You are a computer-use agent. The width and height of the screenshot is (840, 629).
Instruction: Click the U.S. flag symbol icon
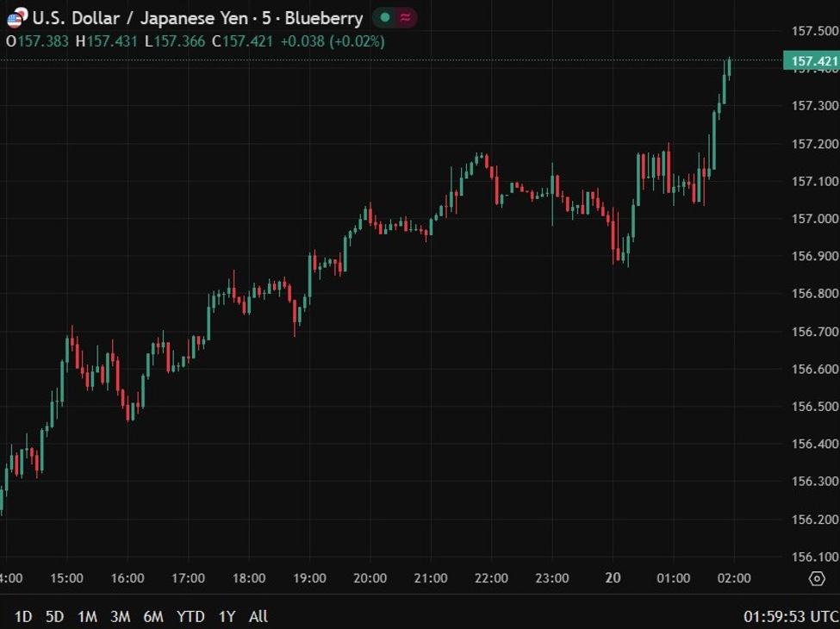pos(13,17)
